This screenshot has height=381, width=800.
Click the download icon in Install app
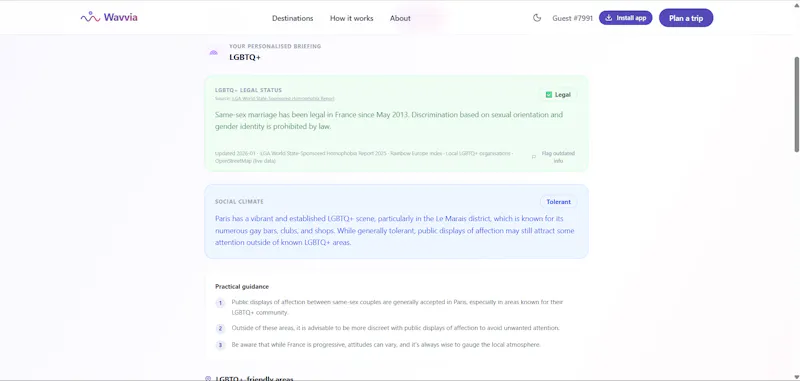609,18
